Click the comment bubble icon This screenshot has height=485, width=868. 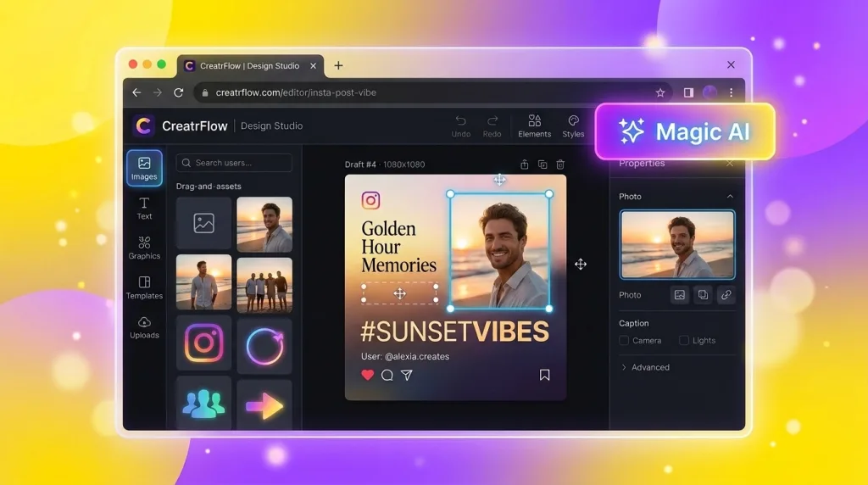tap(387, 375)
